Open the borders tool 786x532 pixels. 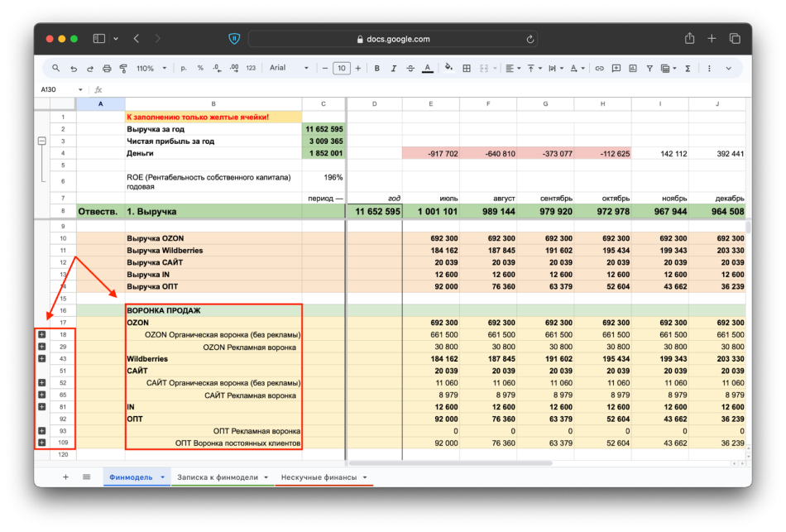467,68
